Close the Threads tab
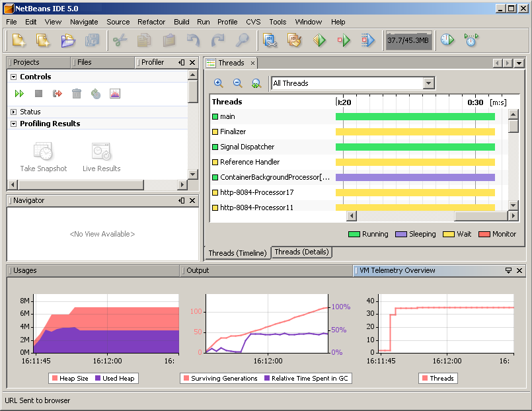Viewport: 532px width, 411px height. [252, 63]
